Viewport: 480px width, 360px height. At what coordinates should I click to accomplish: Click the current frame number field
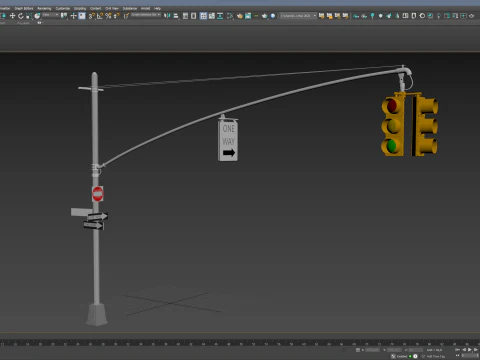coord(471,356)
